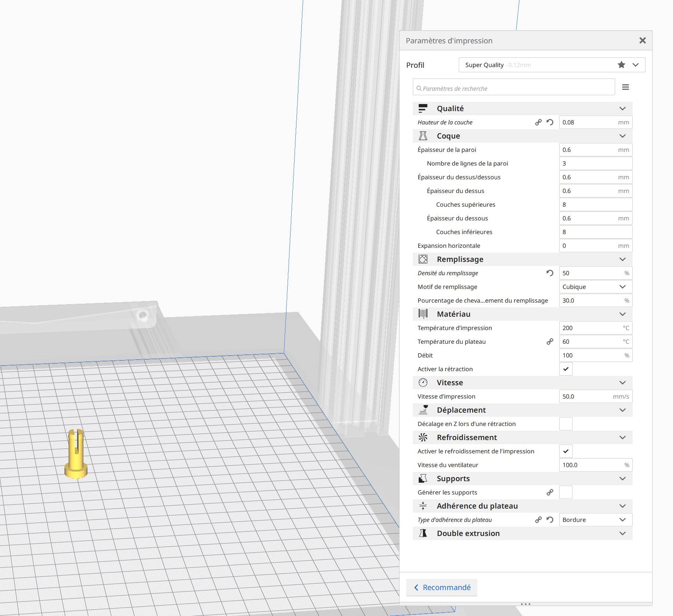The width and height of the screenshot is (673, 616).
Task: Open the Super Quality profile dropdown
Action: point(552,65)
